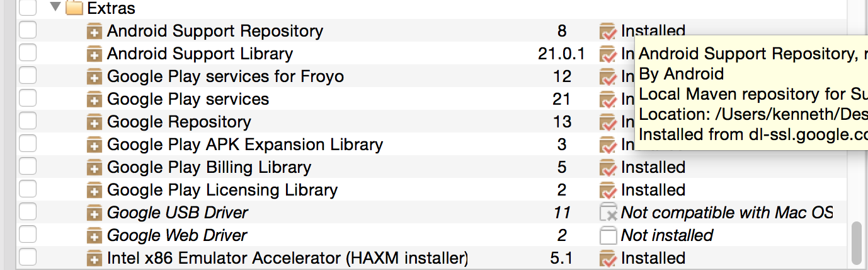This screenshot has width=868, height=270.
Task: Click the Installed status icon for Billing Library
Action: pyautogui.click(x=607, y=167)
